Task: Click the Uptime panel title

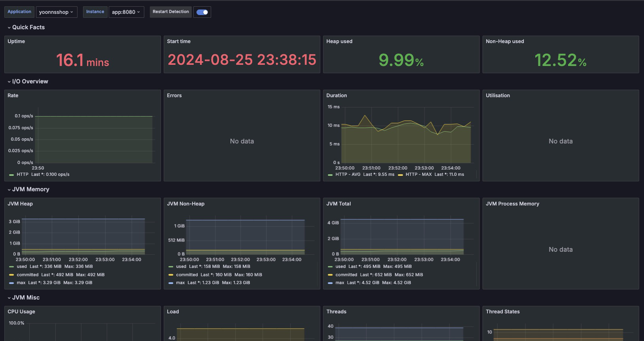Action: 16,41
